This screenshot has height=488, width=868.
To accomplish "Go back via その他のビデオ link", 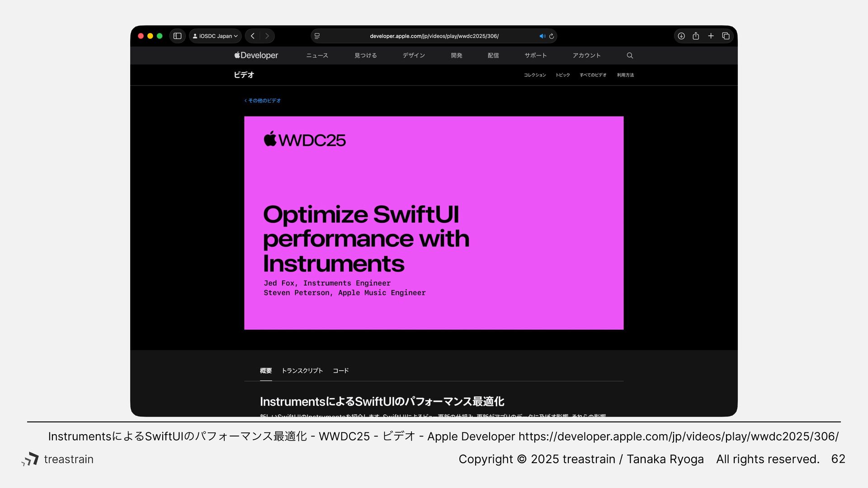I will coord(263,101).
